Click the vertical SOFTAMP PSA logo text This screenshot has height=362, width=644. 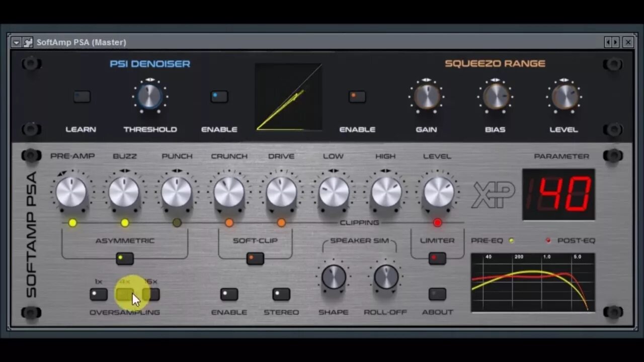(31, 234)
